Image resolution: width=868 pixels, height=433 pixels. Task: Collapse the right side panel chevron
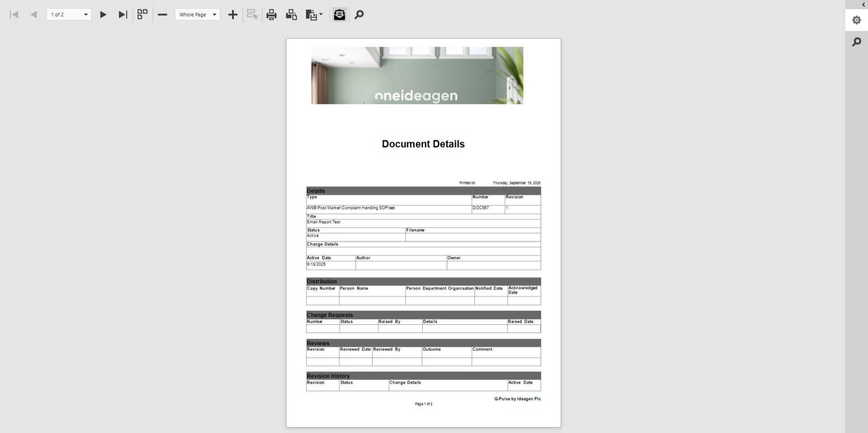[x=863, y=5]
